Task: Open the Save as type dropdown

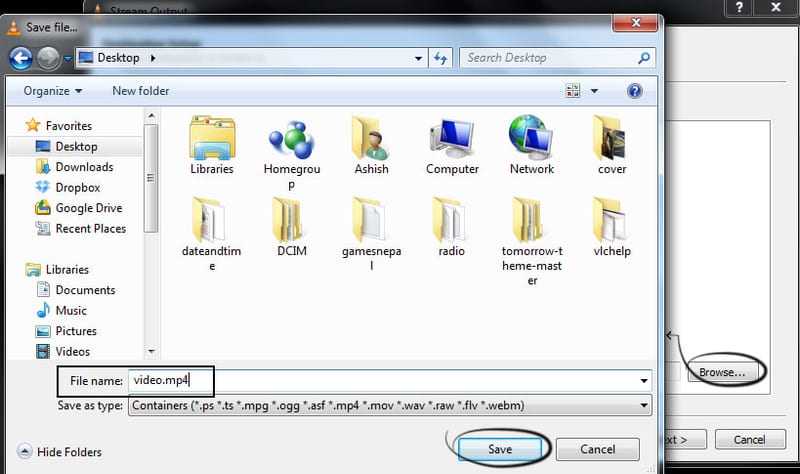Action: [644, 406]
